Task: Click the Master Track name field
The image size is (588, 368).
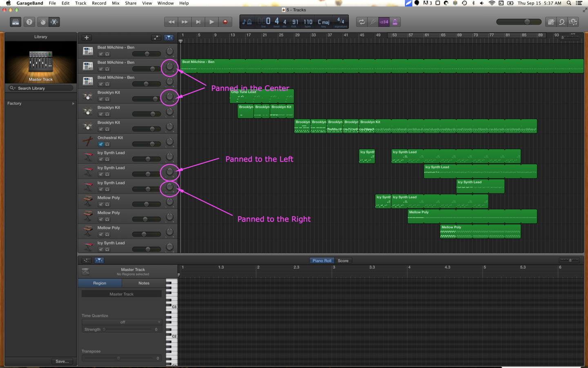Action: point(122,294)
